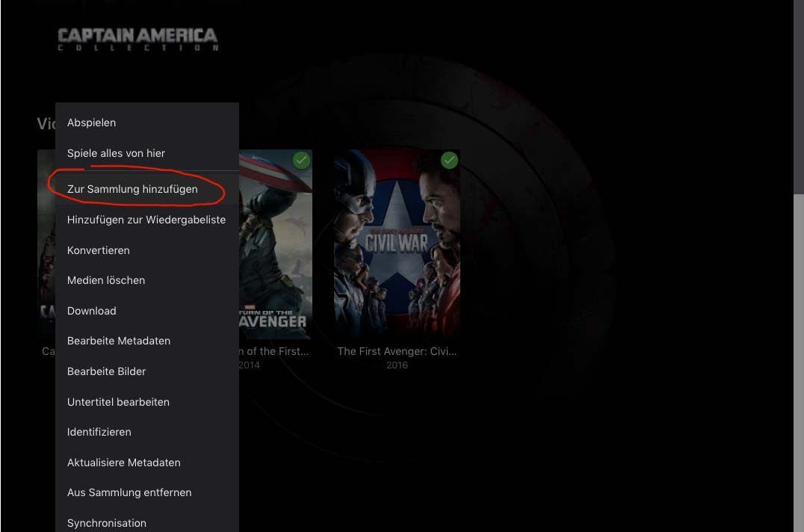
Task: Click Identifizieren in the context menu
Action: 147,432
